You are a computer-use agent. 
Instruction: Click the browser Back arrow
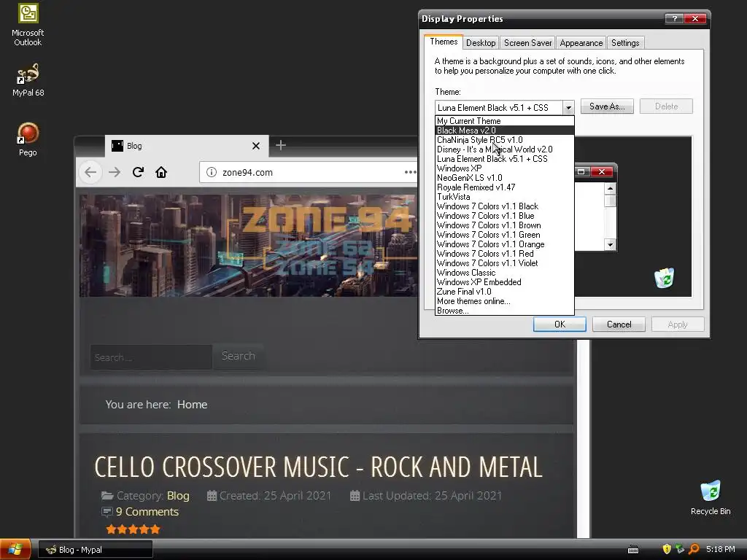[x=90, y=172]
